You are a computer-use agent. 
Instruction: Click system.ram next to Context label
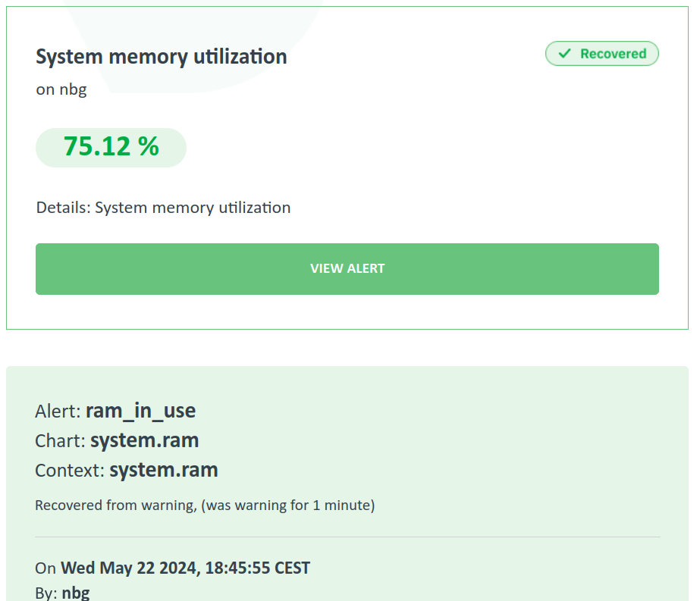coord(163,470)
